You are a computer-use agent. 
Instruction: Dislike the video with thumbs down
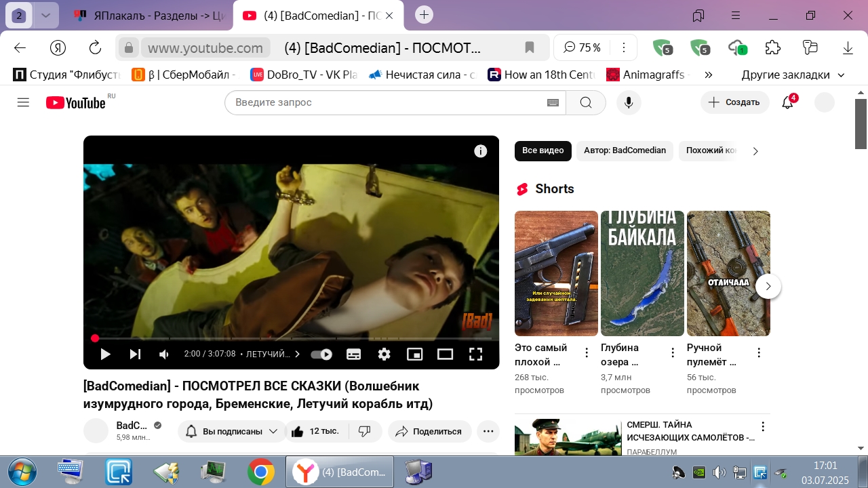coord(365,431)
